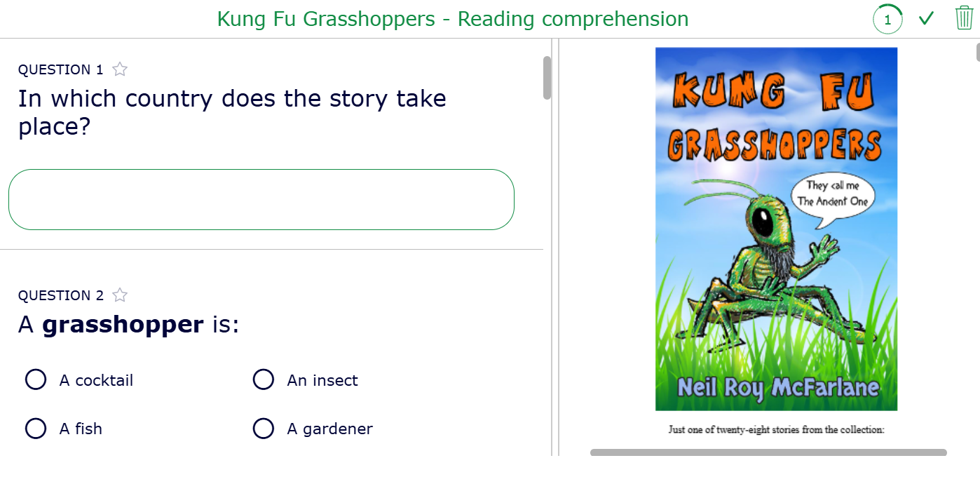This screenshot has height=491, width=980.
Task: Choose 'An insect' as the answer
Action: [264, 380]
